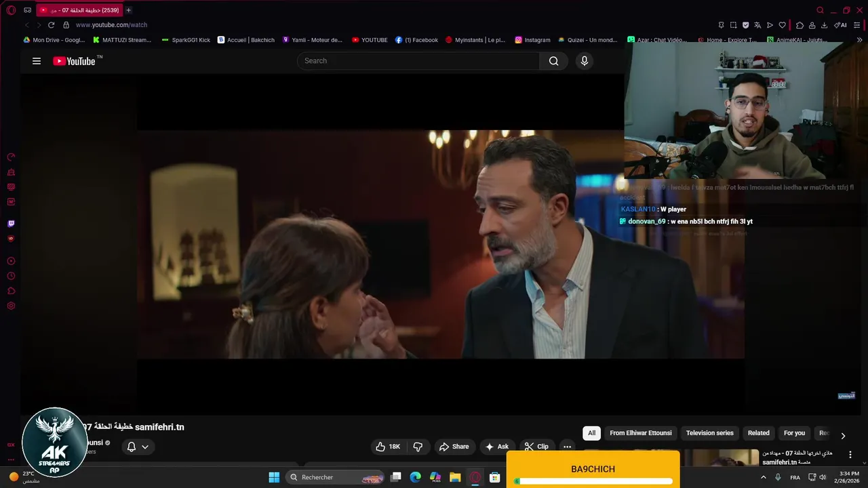
Task: Open the Opera AI assistant button
Action: coord(840,25)
